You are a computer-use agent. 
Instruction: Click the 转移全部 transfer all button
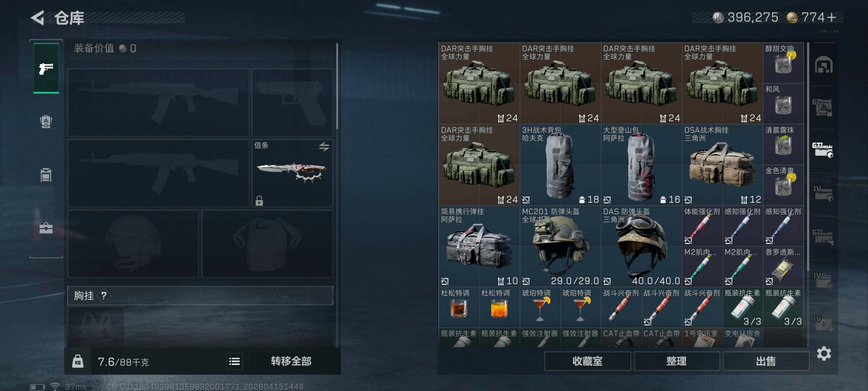point(291,361)
